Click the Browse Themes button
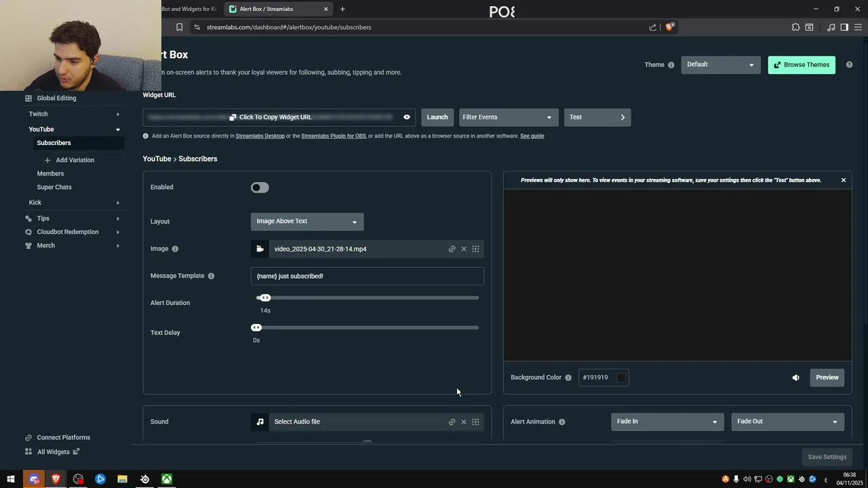The image size is (868, 488). [x=802, y=65]
